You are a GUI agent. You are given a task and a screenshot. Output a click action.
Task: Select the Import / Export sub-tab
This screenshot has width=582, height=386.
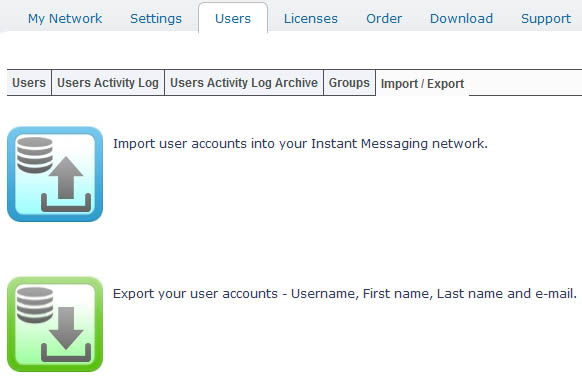coord(422,84)
